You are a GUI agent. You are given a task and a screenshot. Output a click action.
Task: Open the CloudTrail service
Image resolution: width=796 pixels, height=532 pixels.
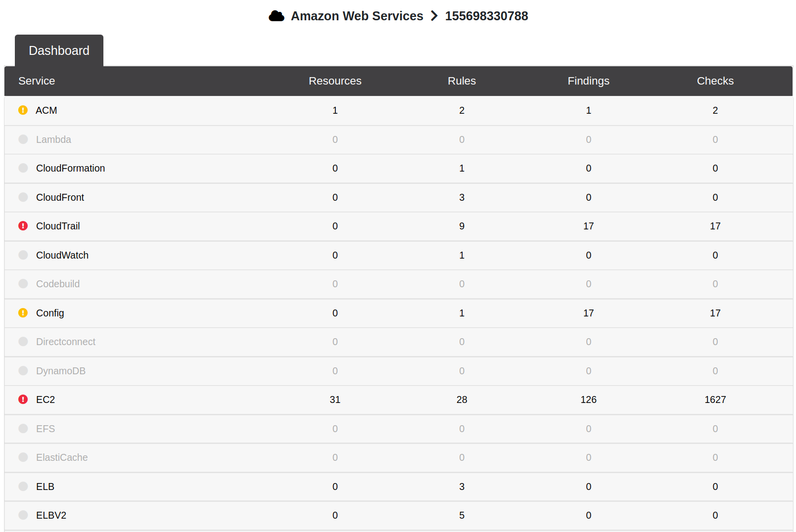click(x=58, y=226)
